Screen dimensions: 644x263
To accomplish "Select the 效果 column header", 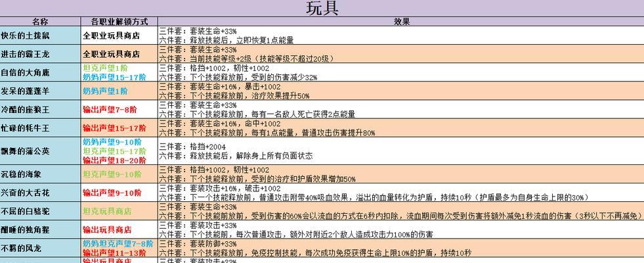I will point(401,22).
